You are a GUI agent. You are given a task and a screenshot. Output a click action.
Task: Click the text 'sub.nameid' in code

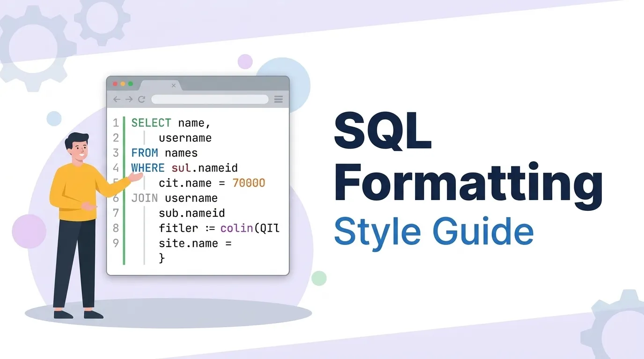[x=192, y=213]
